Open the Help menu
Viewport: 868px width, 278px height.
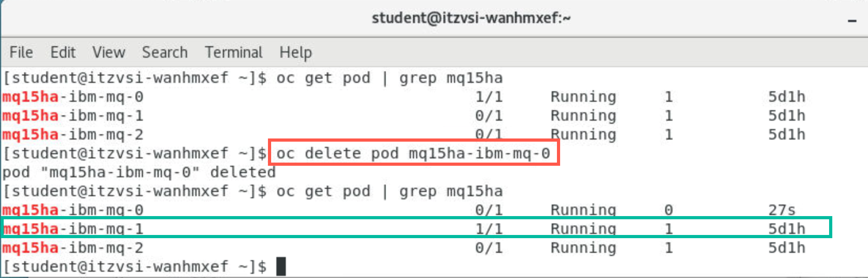296,52
